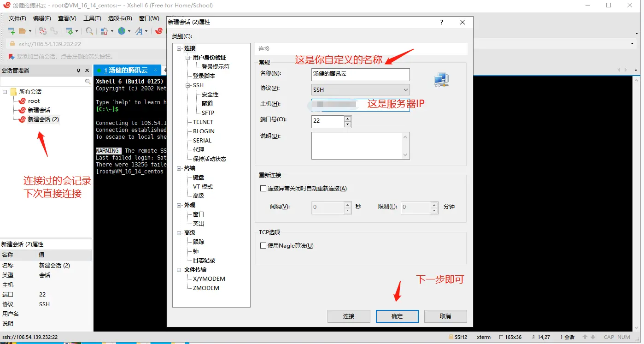Open the dropdown arrow beside the Open folder icon
This screenshot has width=644, height=344.
tap(30, 31)
